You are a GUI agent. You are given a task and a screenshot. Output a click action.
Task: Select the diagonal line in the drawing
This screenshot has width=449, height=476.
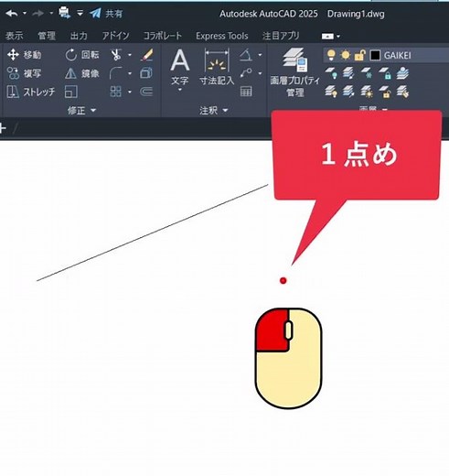coord(153,233)
